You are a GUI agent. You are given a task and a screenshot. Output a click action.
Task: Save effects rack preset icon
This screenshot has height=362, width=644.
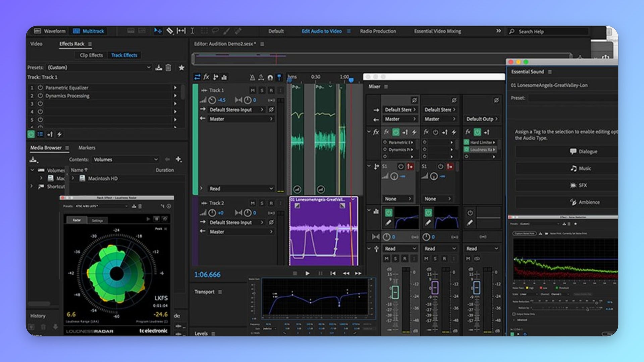[x=159, y=68]
